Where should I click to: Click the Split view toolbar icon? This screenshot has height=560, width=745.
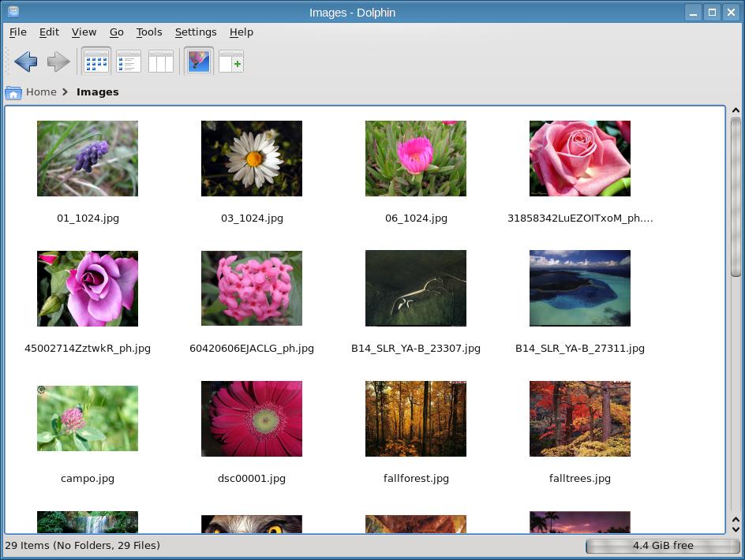click(x=231, y=62)
